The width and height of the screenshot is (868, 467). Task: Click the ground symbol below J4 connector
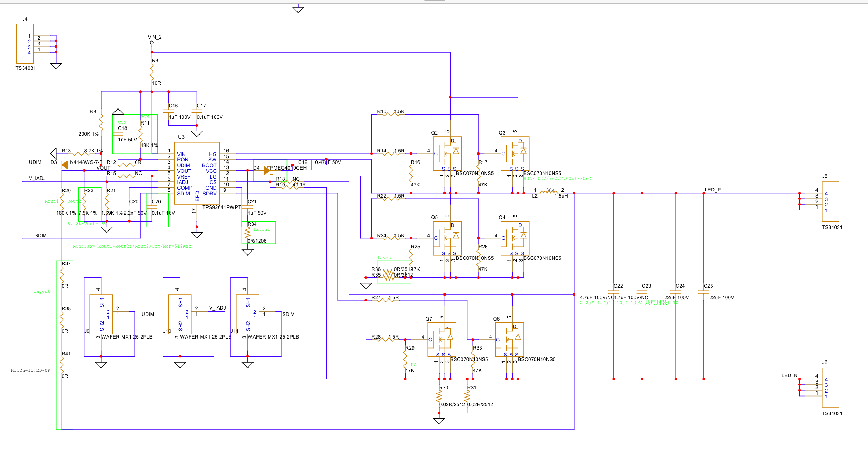[56, 66]
